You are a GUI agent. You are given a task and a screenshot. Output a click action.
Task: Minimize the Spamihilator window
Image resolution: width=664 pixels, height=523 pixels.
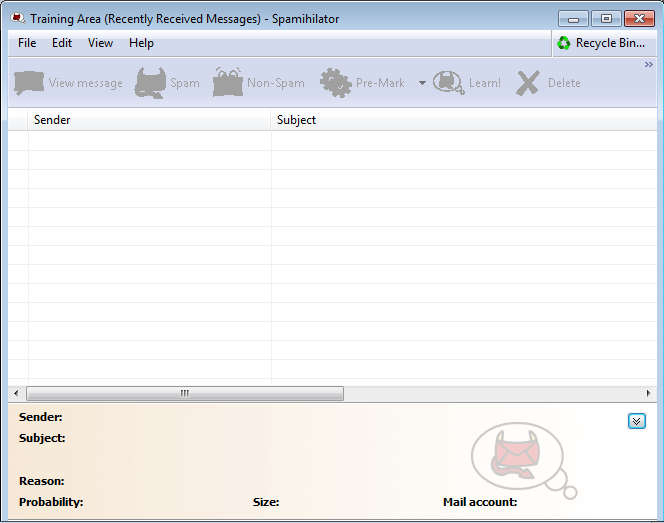tap(573, 19)
